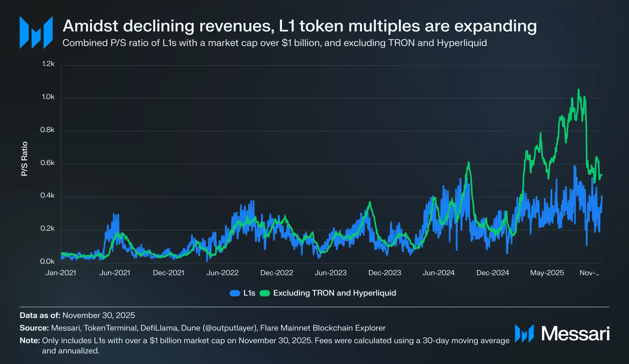Click the 1.2k y-axis tick label
Viewport: 629px width, 364px height.
click(x=48, y=64)
